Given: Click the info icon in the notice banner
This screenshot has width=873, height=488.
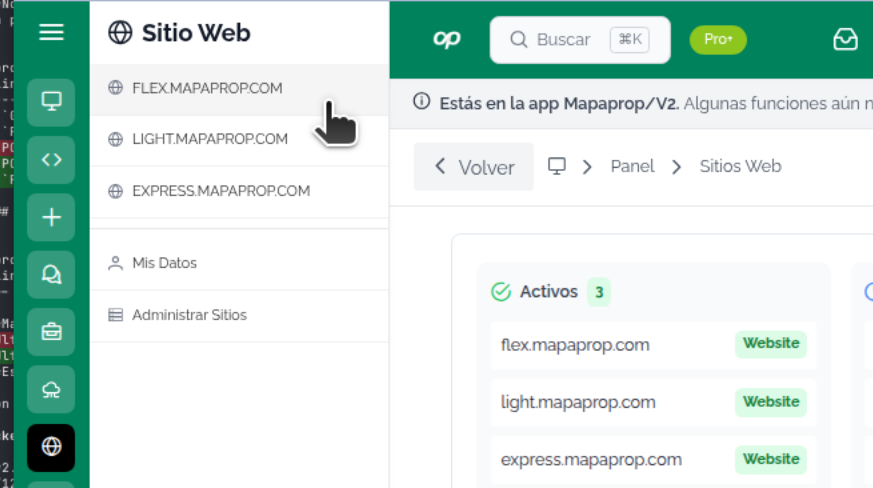Looking at the screenshot, I should 421,101.
